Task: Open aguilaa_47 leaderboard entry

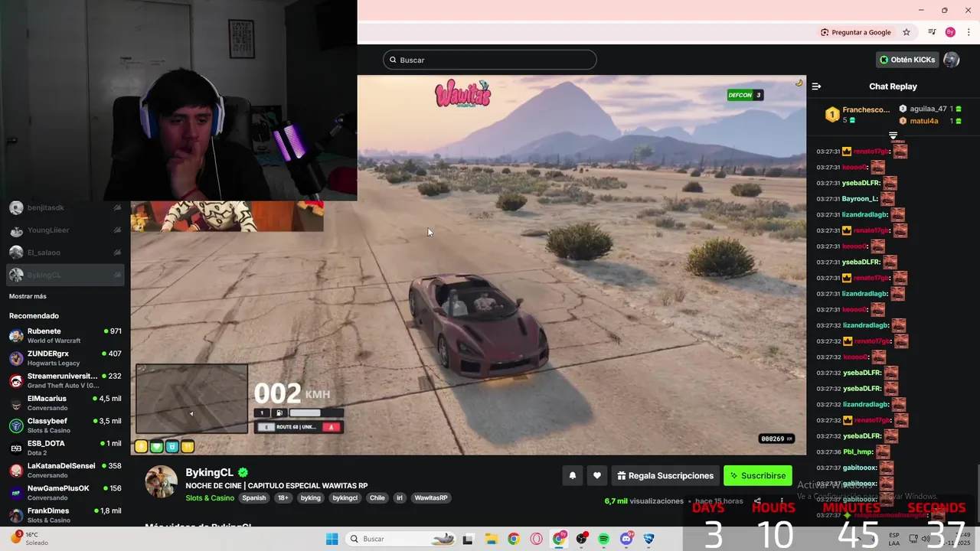Action: [x=929, y=109]
